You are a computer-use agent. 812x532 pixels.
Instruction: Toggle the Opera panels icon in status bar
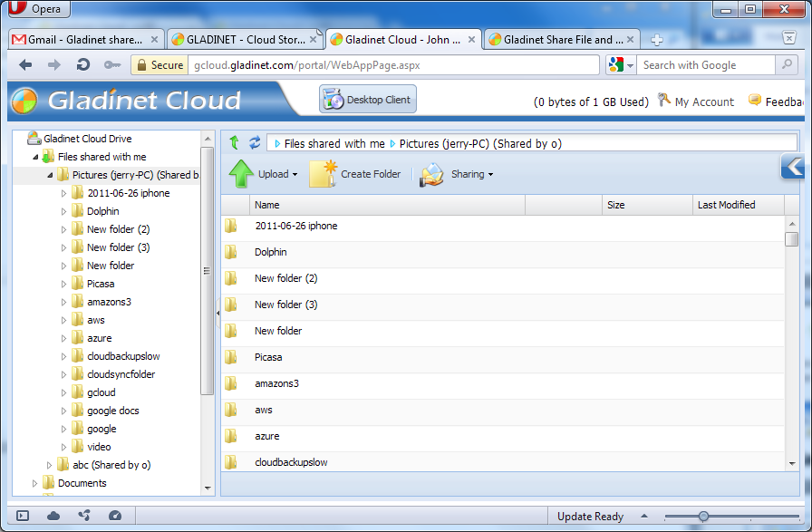coord(23,516)
